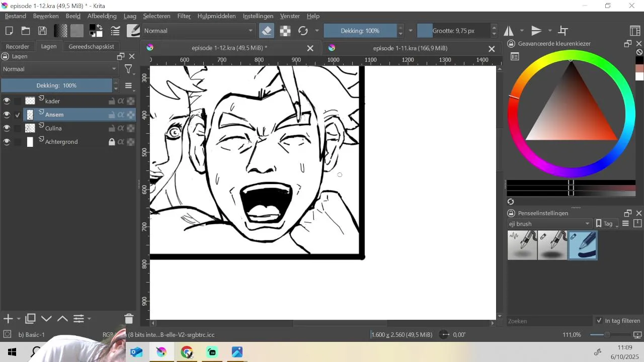This screenshot has height=362, width=644.
Task: Open the Bewerken menu
Action: click(46, 16)
